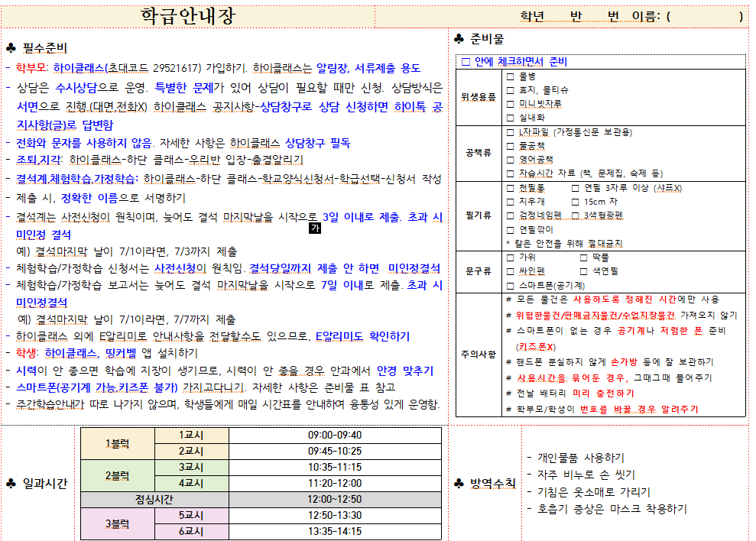This screenshot has height=541, width=756.
Task: Click the 6교시 cell
Action: tap(191, 531)
